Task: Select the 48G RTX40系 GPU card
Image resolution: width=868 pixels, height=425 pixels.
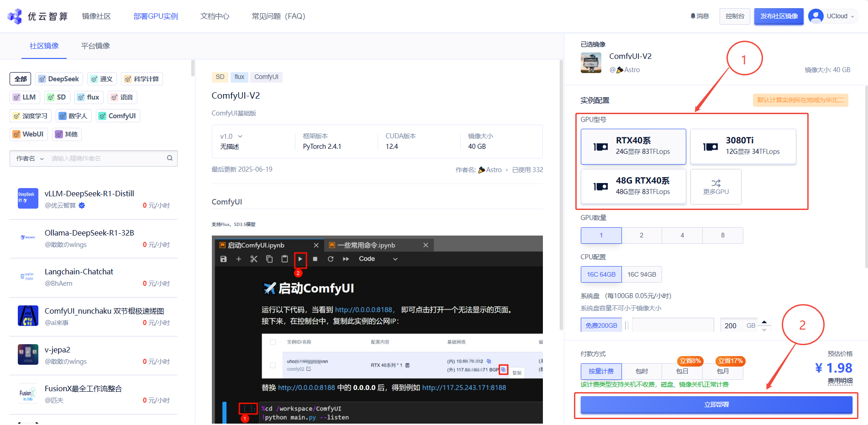Action: pyautogui.click(x=633, y=186)
